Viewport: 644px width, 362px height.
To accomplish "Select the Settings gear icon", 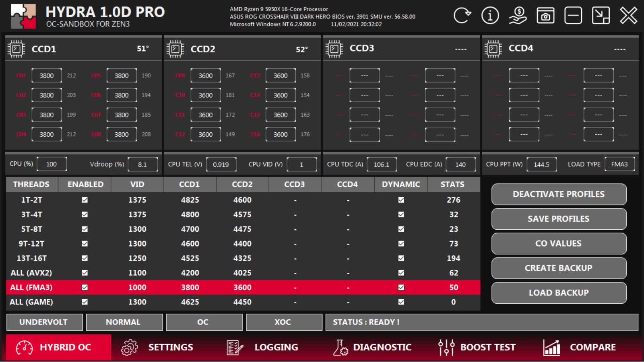I will (x=128, y=347).
